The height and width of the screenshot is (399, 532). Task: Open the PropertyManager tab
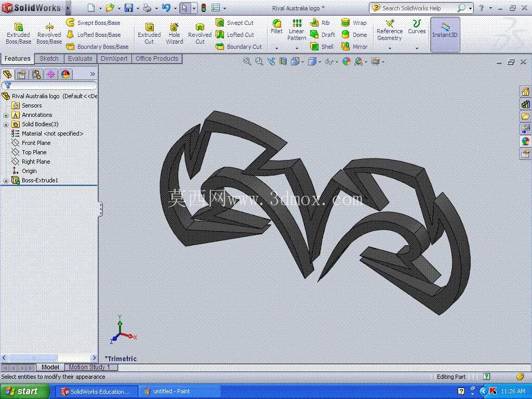(x=22, y=74)
